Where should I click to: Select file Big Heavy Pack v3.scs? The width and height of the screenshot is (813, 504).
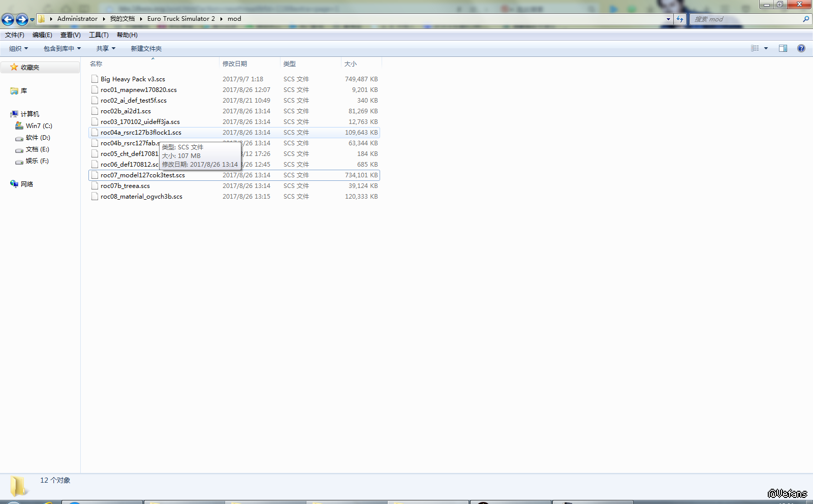[234, 79]
